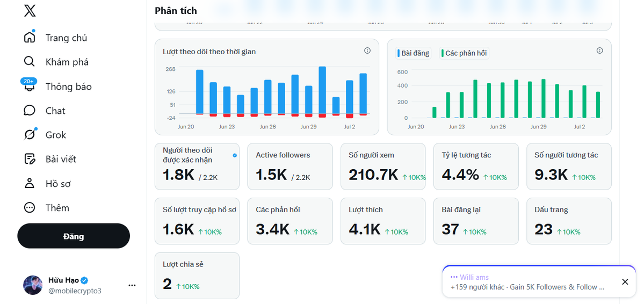Screen dimensions: 644x304
Task: Click blue verified badge beside Hữu Hạo
Action: 85,280
